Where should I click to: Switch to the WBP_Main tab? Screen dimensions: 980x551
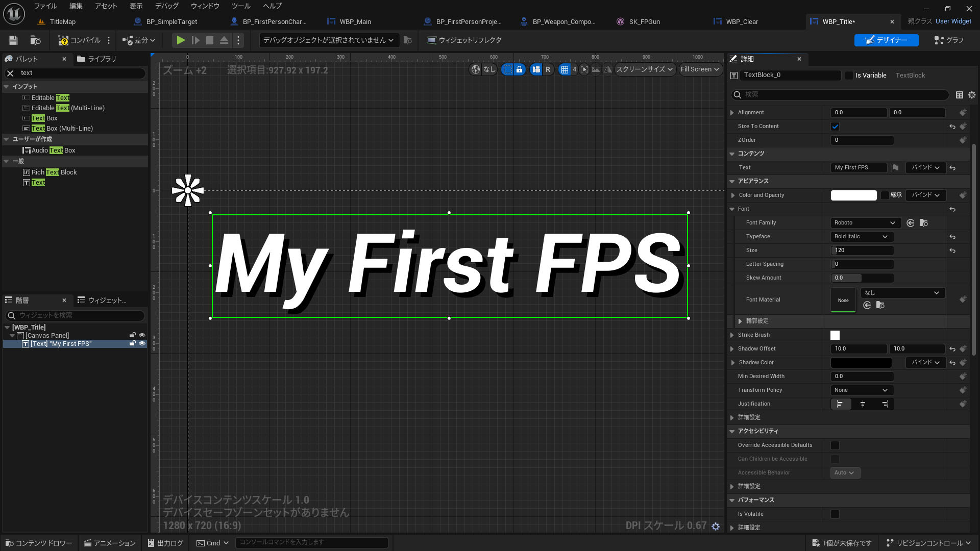coord(355,21)
